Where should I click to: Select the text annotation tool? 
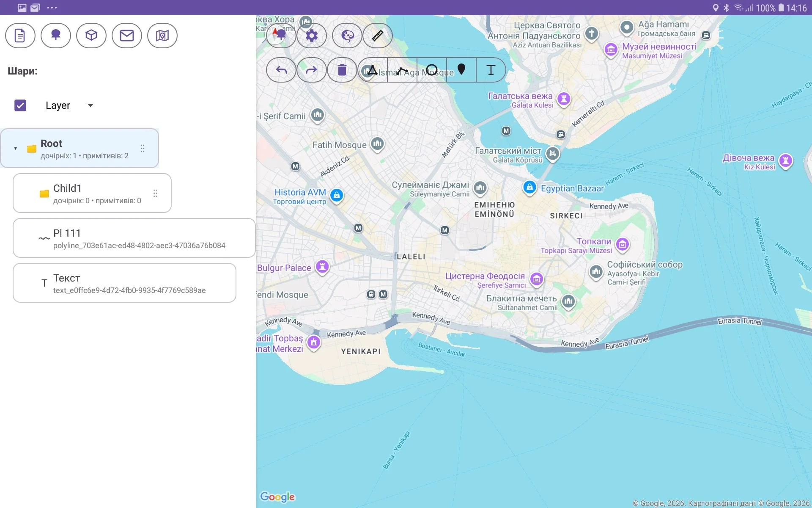pos(491,70)
